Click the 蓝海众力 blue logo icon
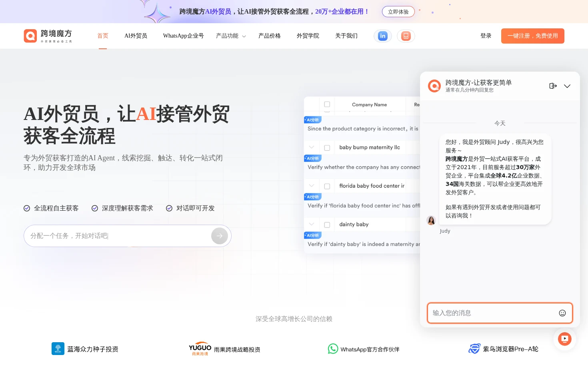Viewport: 588px width, 369px height. tap(58, 349)
